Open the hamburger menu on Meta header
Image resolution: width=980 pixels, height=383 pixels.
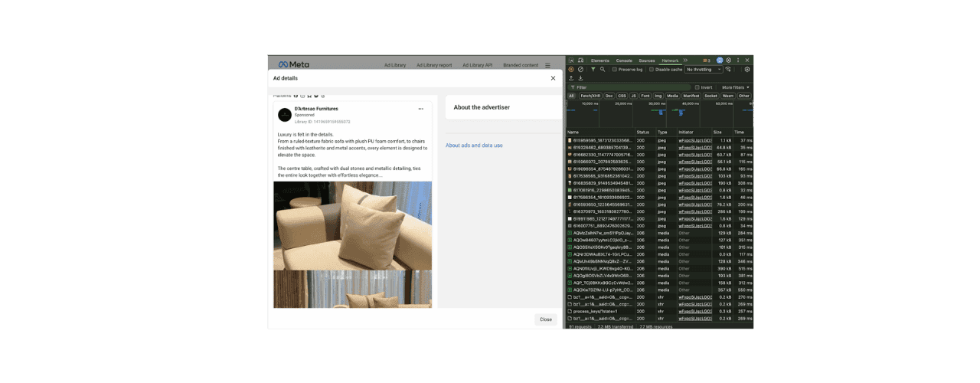(547, 65)
